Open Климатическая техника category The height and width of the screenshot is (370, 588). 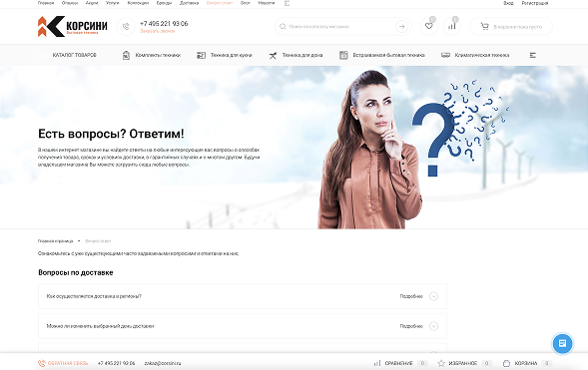pyautogui.click(x=482, y=55)
